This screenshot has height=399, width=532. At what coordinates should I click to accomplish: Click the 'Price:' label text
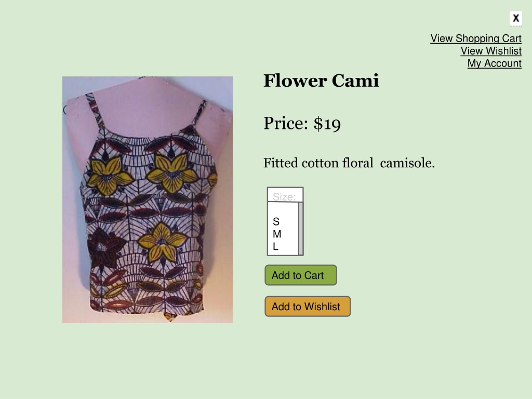pyautogui.click(x=286, y=123)
